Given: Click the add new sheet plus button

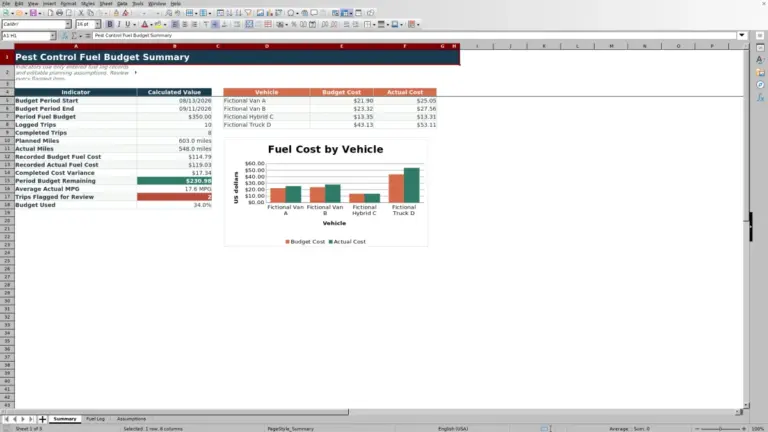Looking at the screenshot, I should (42, 419).
